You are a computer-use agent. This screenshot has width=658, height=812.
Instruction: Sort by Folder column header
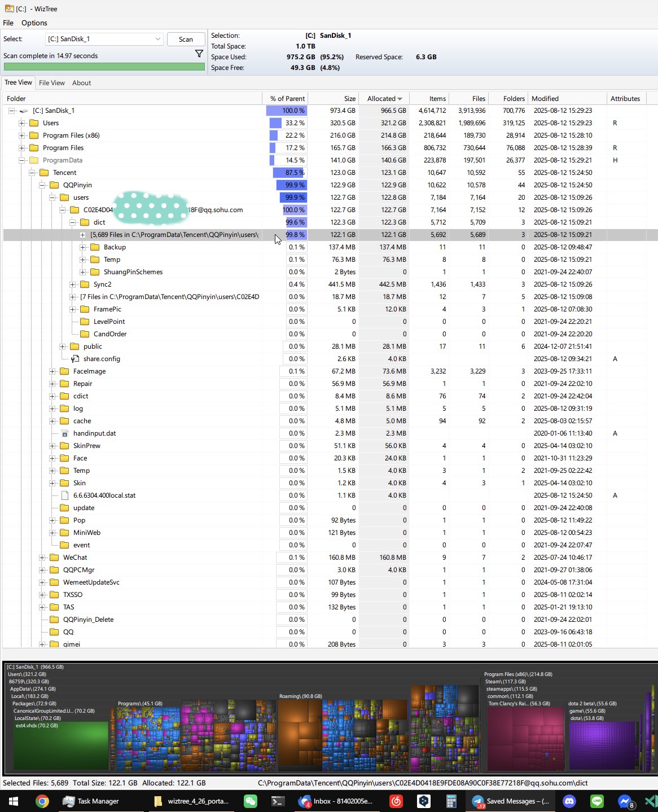(133, 99)
